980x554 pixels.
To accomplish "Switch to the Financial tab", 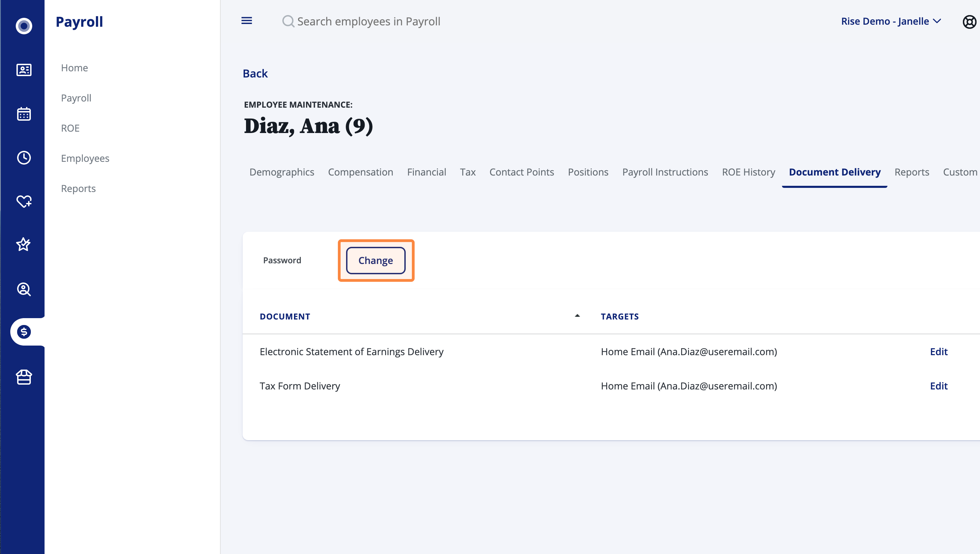I will click(427, 172).
